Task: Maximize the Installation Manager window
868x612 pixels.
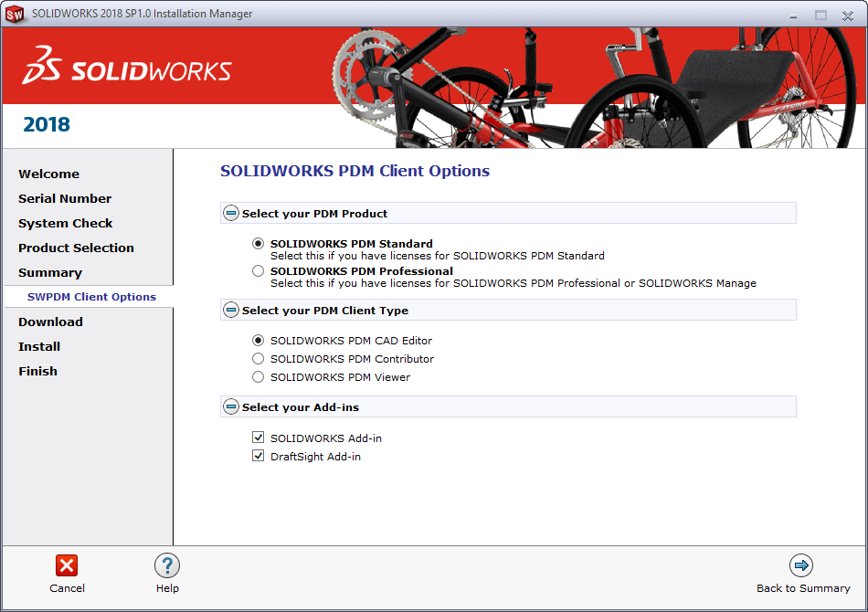Action: tap(821, 16)
